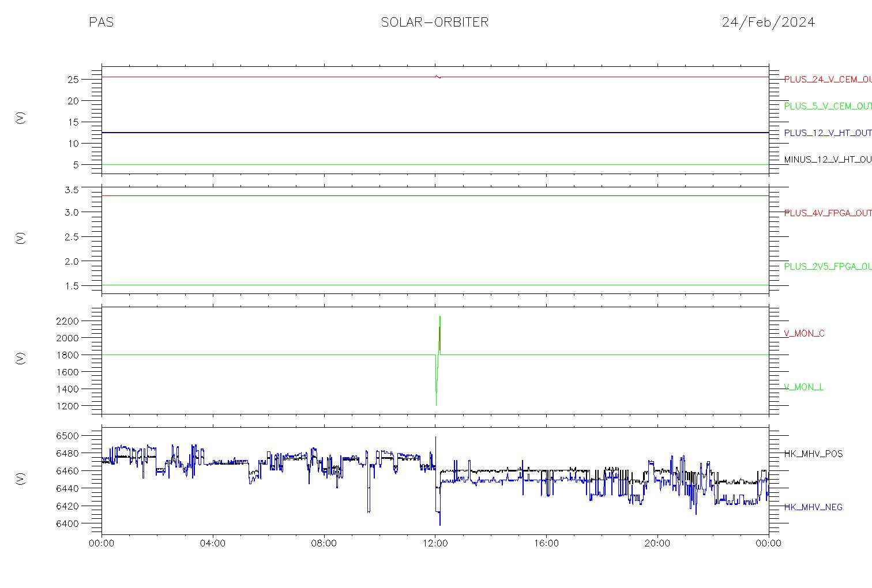
Task: Select the HK_MHV_POS legend label
Action: click(x=813, y=454)
